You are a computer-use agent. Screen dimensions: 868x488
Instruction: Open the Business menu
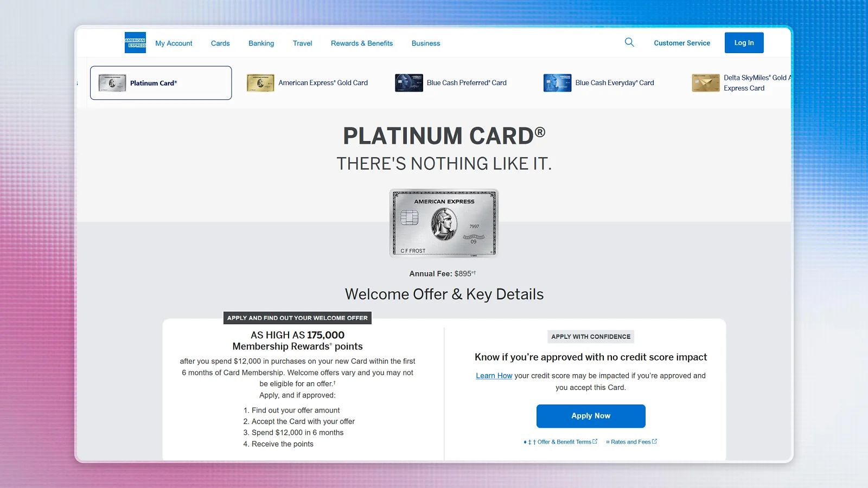click(426, 43)
